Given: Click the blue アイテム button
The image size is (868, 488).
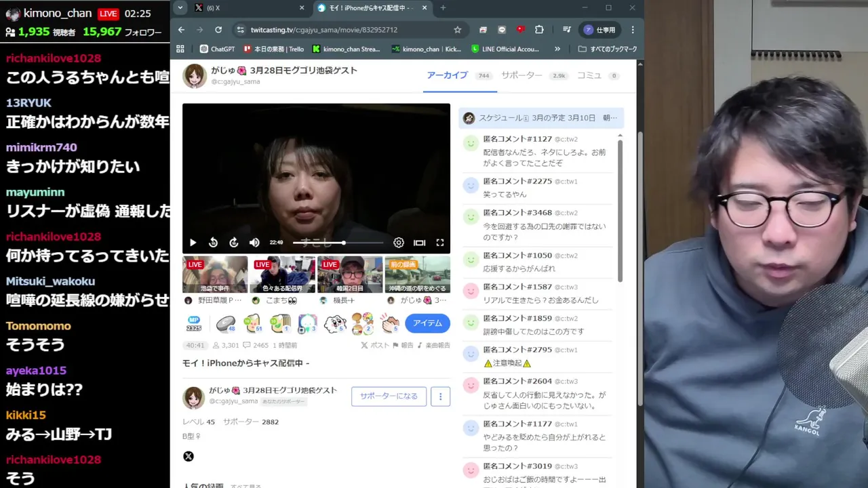Looking at the screenshot, I should point(427,323).
